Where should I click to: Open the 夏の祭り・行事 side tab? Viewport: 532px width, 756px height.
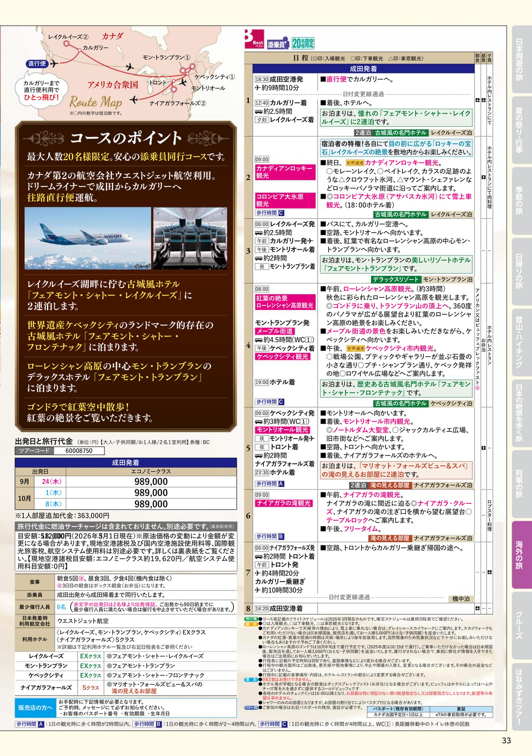[x=521, y=130]
